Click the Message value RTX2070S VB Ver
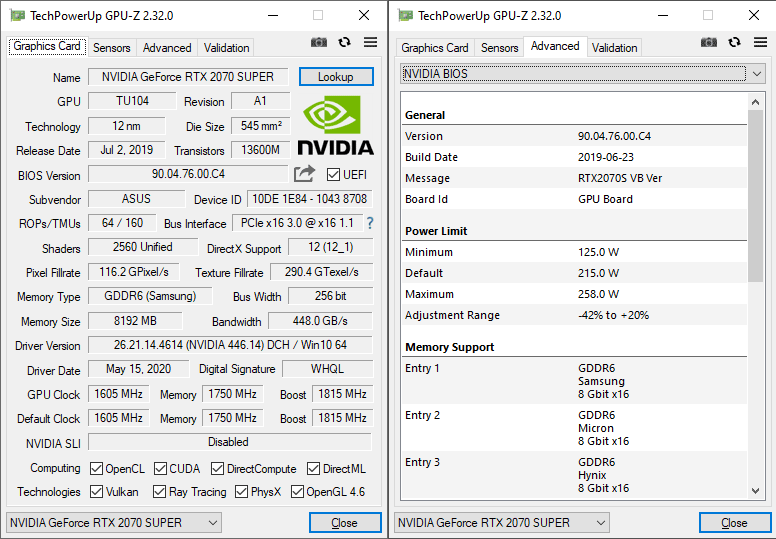The image size is (776, 539). click(x=620, y=178)
